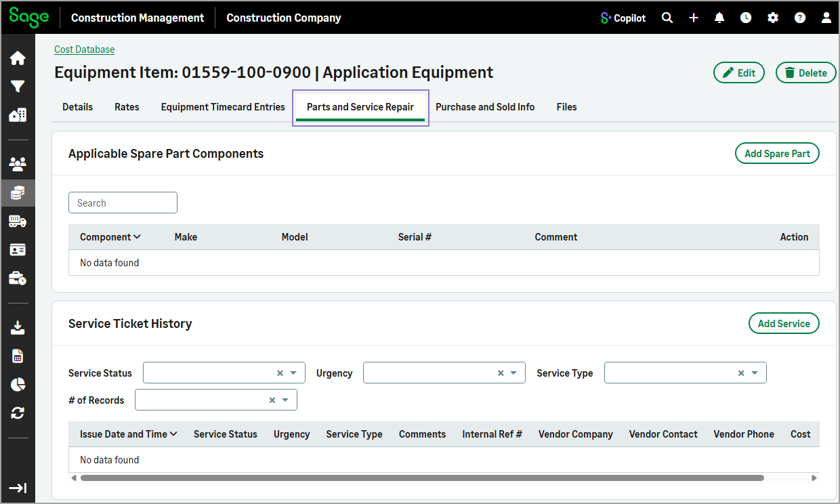
Task: Open notifications bell
Action: [x=719, y=18]
